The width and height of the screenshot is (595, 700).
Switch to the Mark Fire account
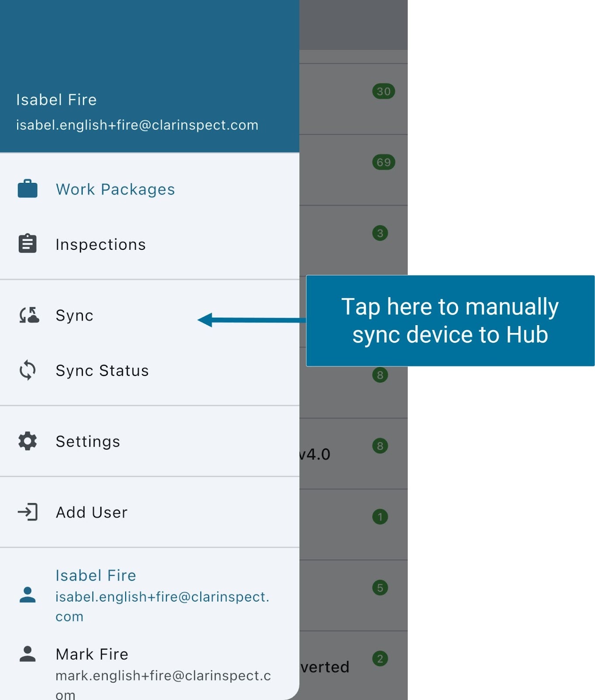coord(92,654)
